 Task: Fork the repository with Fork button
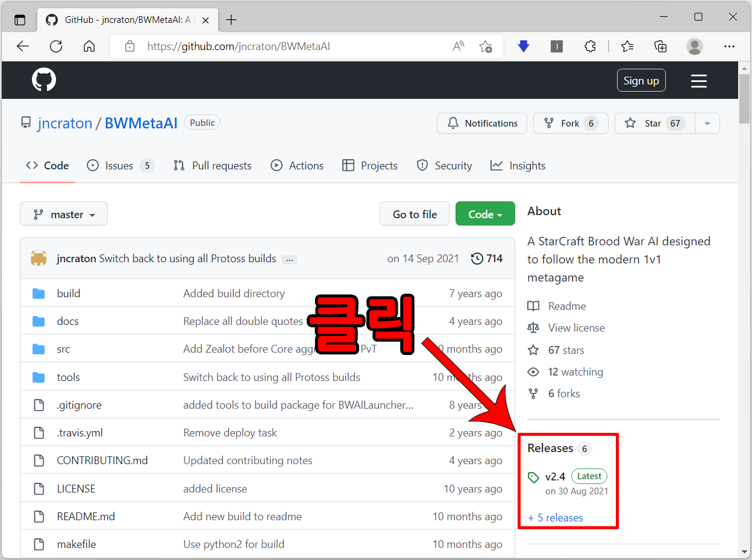571,124
